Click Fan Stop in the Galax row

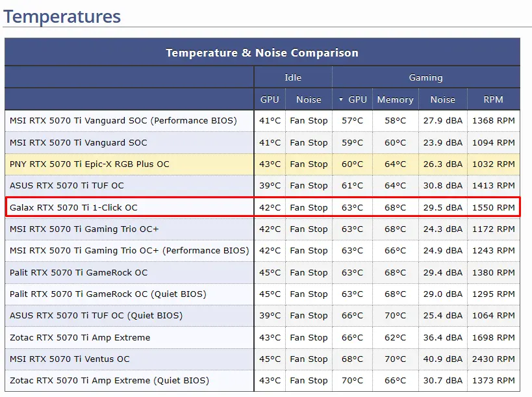[309, 207]
